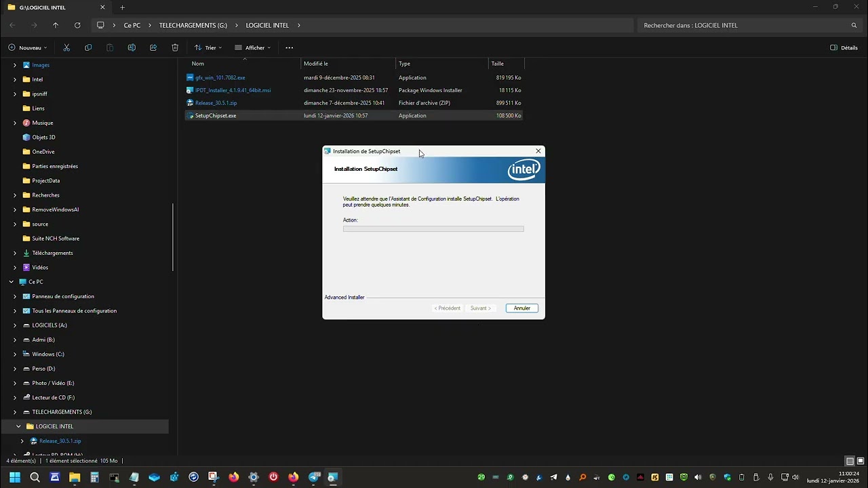Click the Cut scissors icon in toolbar
868x488 pixels.
point(66,47)
